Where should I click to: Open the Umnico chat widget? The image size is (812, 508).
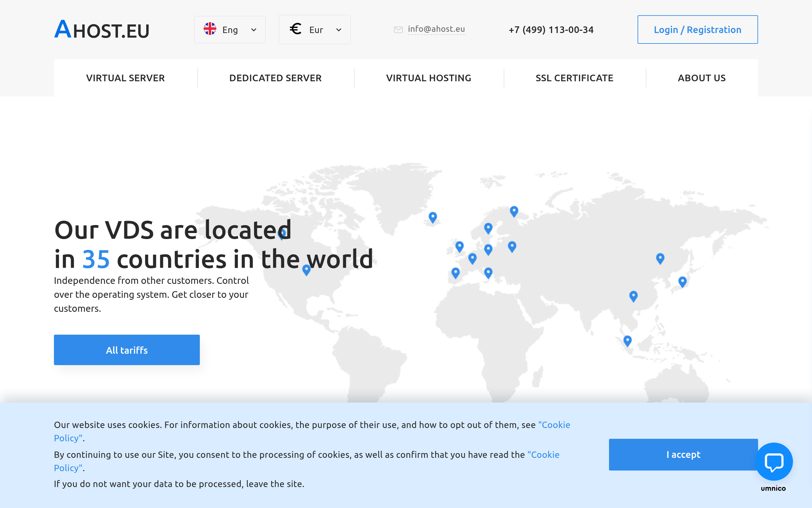774,462
